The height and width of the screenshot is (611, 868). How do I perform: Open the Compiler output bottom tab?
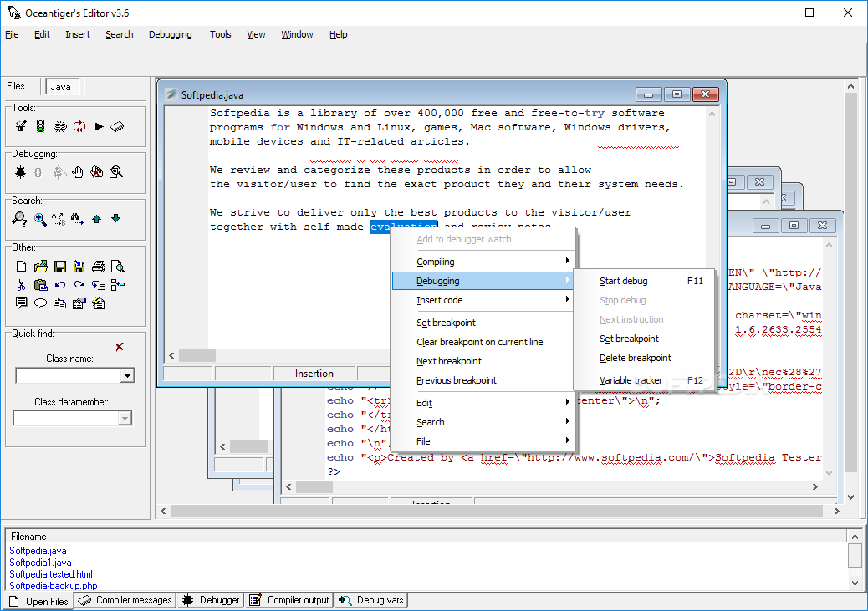pyautogui.click(x=289, y=600)
